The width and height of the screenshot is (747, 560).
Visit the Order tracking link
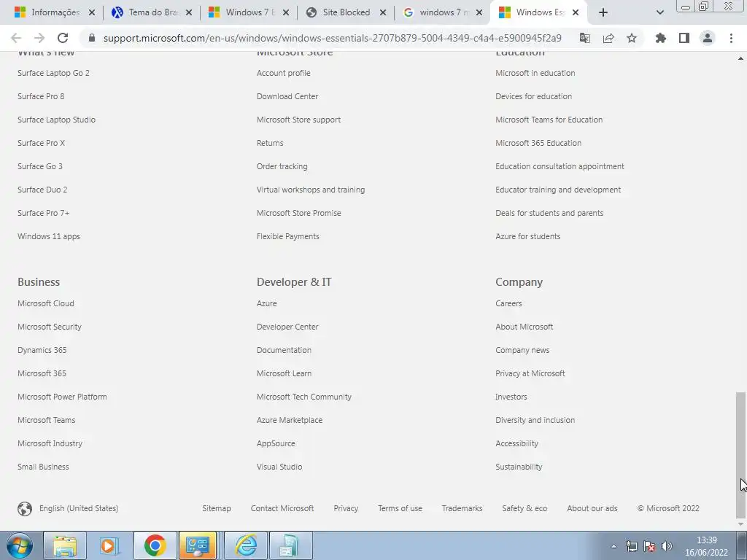[282, 166]
